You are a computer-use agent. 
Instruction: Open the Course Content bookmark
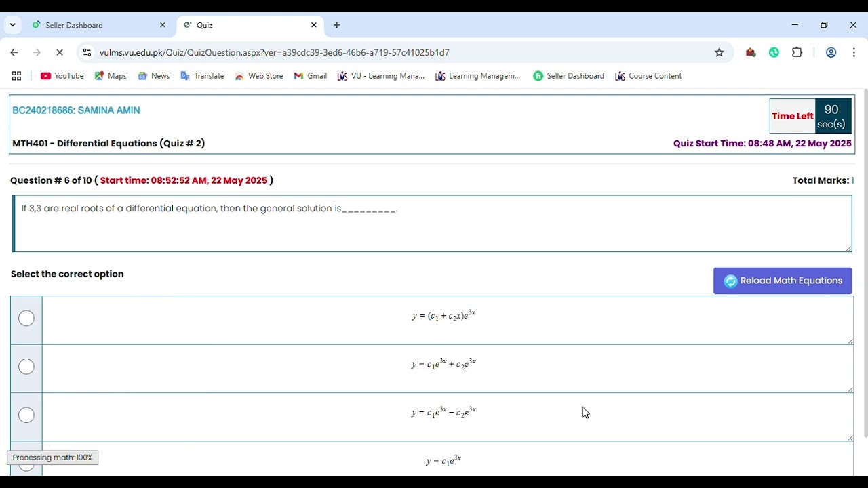click(648, 76)
